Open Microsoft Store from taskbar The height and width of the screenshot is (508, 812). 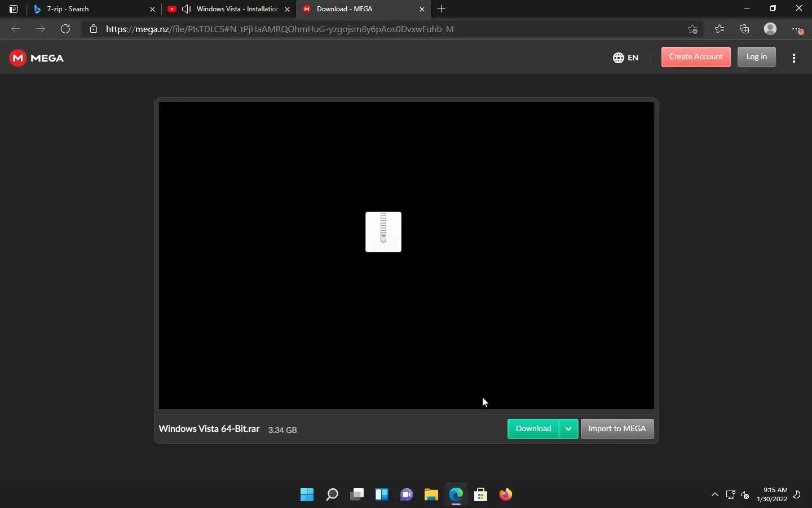[481, 495]
